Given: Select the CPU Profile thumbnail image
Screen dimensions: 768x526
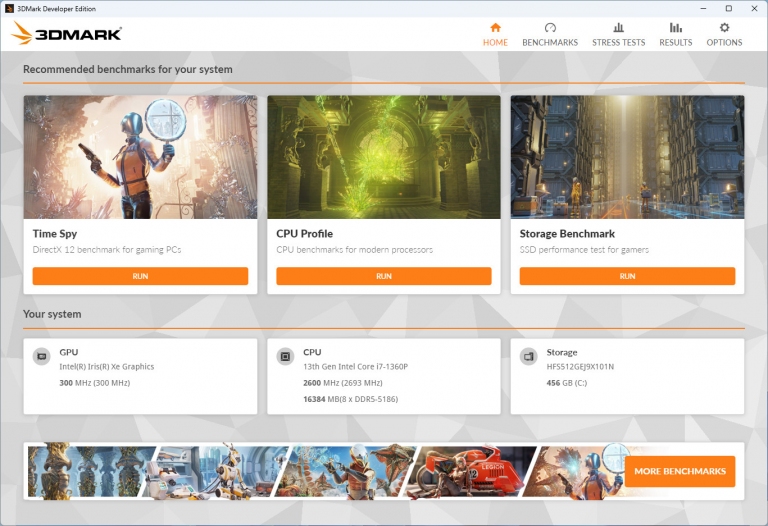Looking at the screenshot, I should [384, 157].
